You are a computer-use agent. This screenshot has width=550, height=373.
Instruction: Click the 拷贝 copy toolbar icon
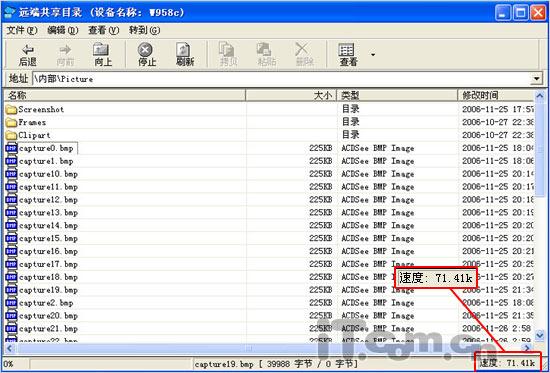coord(228,55)
